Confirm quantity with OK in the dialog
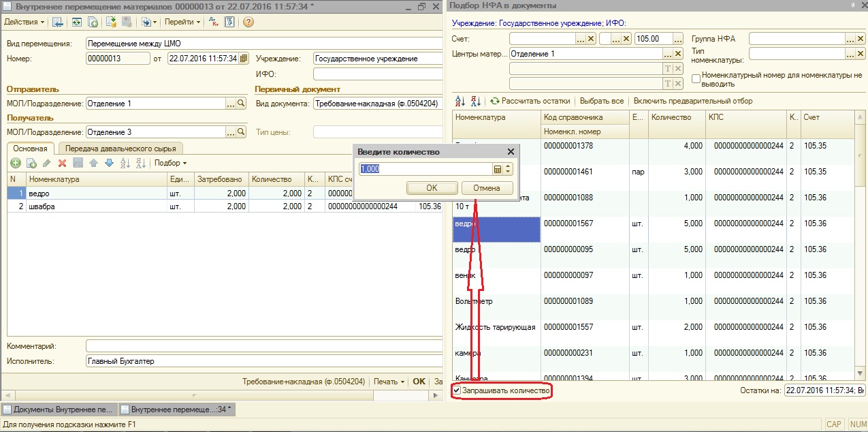Screen dimensions: 868x432 (432, 188)
